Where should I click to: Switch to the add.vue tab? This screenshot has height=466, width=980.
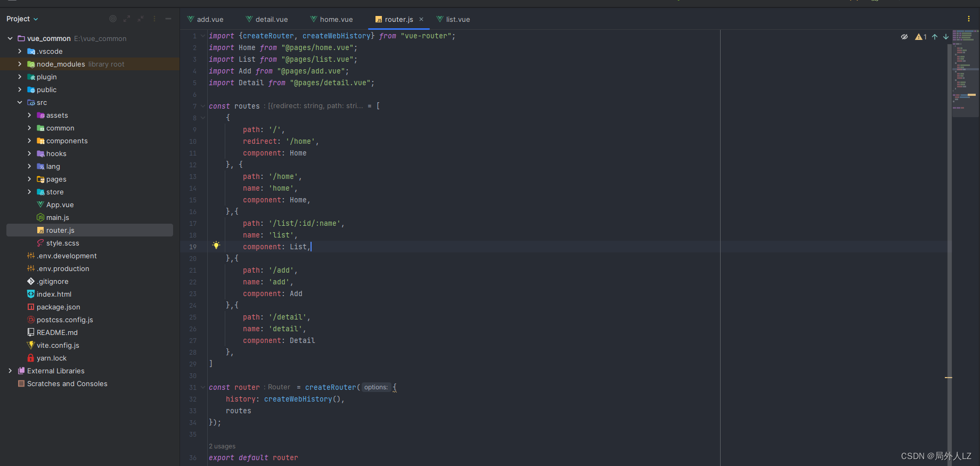(x=206, y=19)
